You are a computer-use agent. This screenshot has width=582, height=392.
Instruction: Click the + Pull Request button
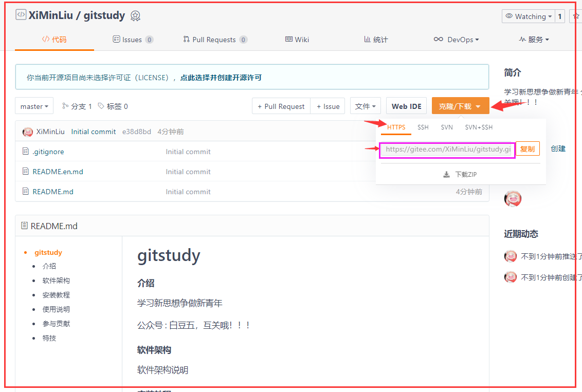pyautogui.click(x=281, y=106)
